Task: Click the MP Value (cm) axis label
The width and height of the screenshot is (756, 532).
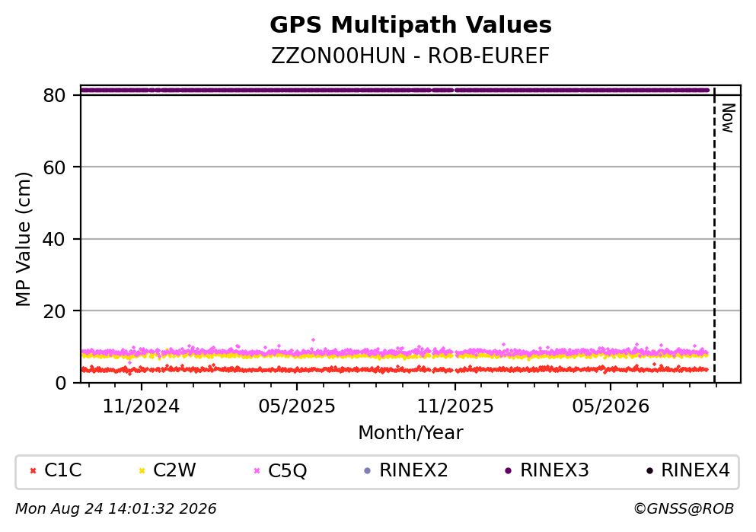Action: coord(23,239)
